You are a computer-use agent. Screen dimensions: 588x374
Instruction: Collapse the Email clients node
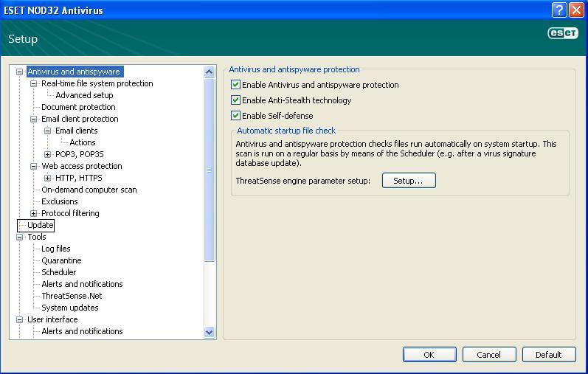click(x=48, y=131)
